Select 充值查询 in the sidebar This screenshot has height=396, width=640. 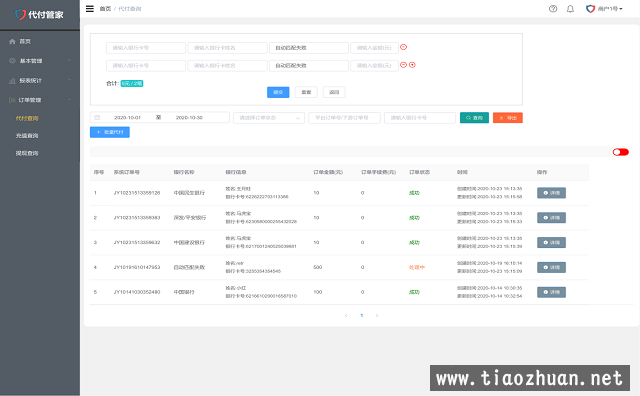(27, 136)
